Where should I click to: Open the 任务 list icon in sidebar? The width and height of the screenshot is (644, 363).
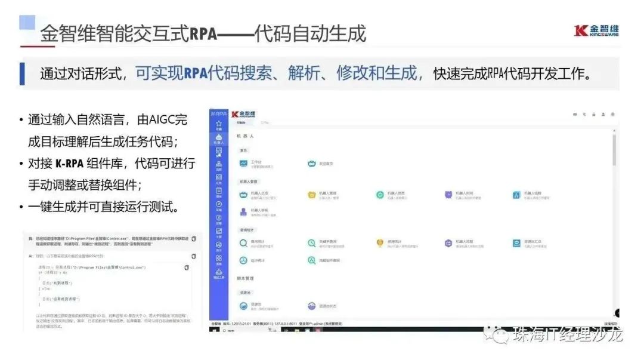(x=218, y=179)
